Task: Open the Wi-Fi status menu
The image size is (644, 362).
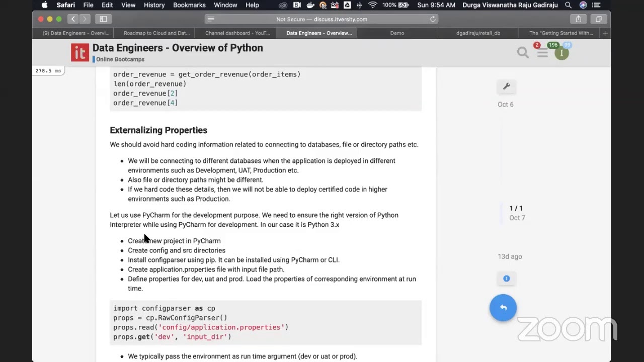Action: 372,5
